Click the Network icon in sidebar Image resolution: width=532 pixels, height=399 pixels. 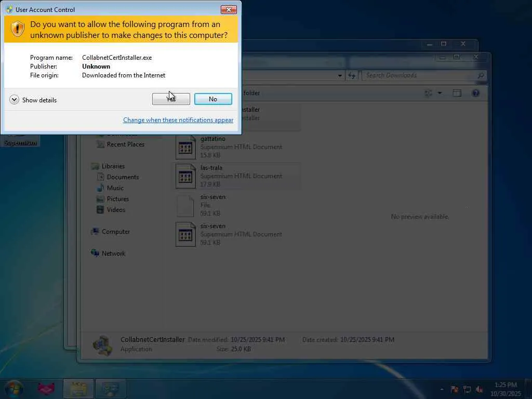pos(95,253)
